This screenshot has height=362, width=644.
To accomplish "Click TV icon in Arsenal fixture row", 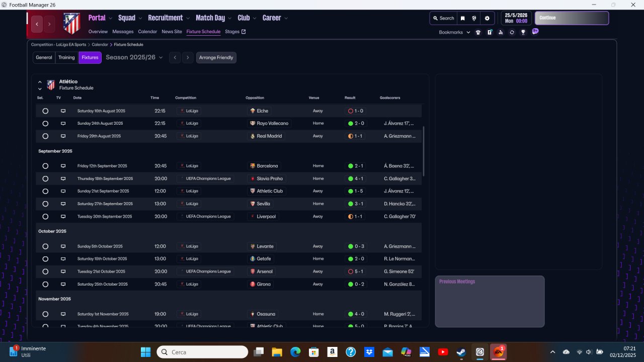I will click(x=63, y=271).
